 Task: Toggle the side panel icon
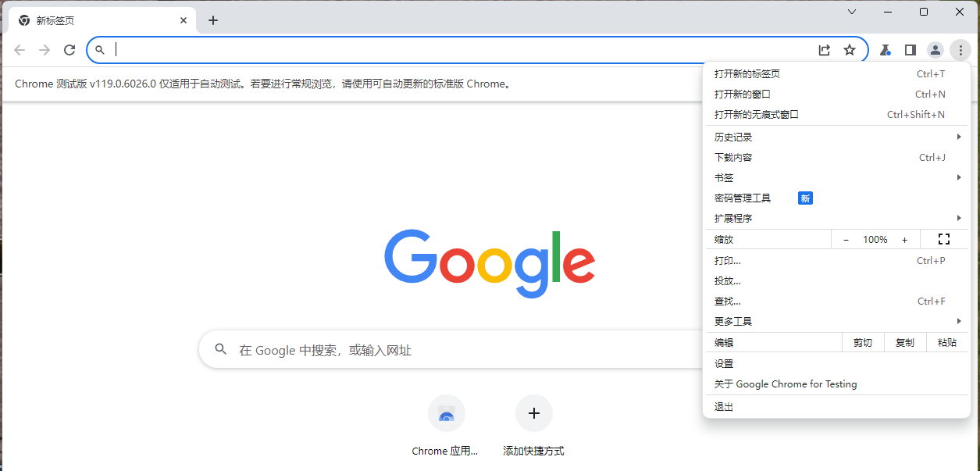click(910, 50)
